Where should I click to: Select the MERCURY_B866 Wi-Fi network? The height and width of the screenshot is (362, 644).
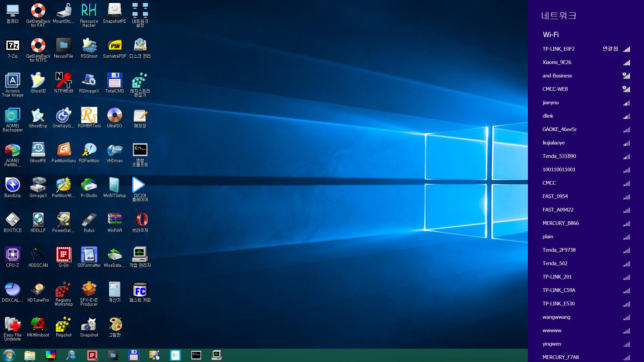click(586, 223)
